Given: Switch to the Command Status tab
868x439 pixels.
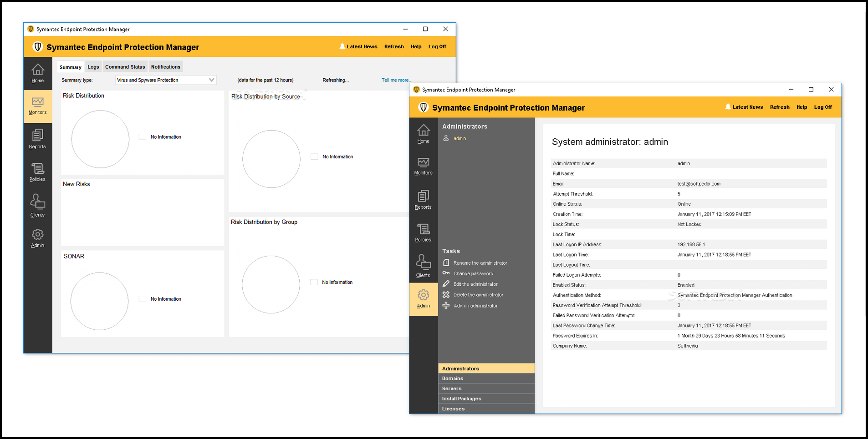Looking at the screenshot, I should [125, 67].
